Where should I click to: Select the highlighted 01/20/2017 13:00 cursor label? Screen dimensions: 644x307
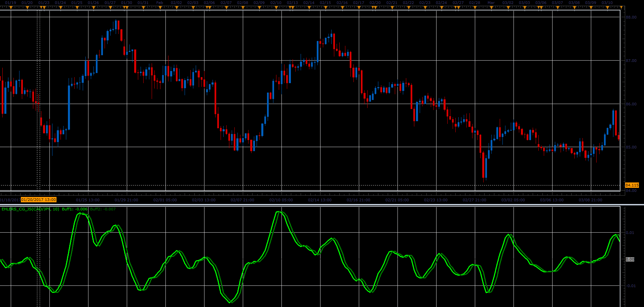click(39, 200)
